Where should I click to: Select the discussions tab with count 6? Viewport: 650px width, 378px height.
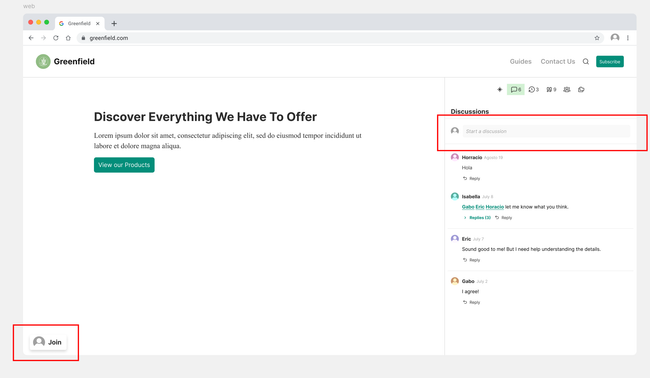[x=516, y=90]
